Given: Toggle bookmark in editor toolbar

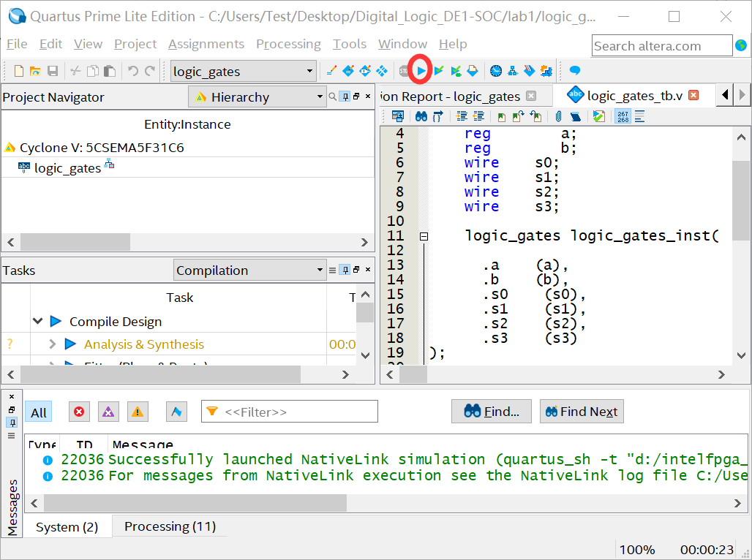Looking at the screenshot, I should tap(501, 116).
